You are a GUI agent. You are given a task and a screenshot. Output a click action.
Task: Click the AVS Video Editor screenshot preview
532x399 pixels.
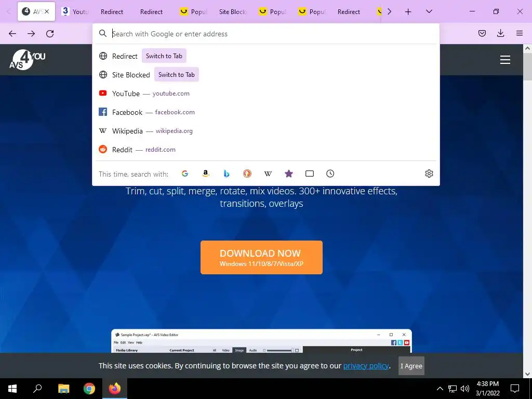click(x=262, y=341)
